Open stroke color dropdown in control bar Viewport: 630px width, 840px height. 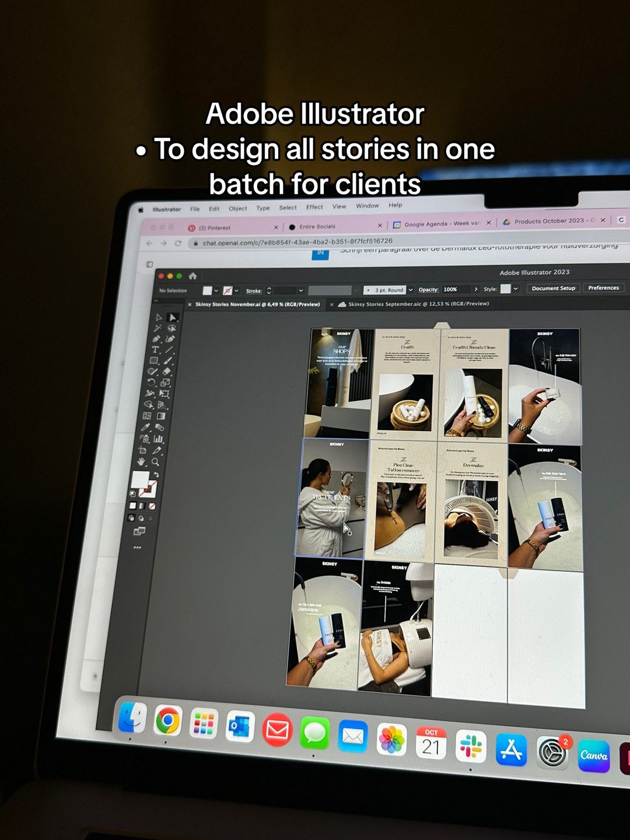tap(236, 290)
